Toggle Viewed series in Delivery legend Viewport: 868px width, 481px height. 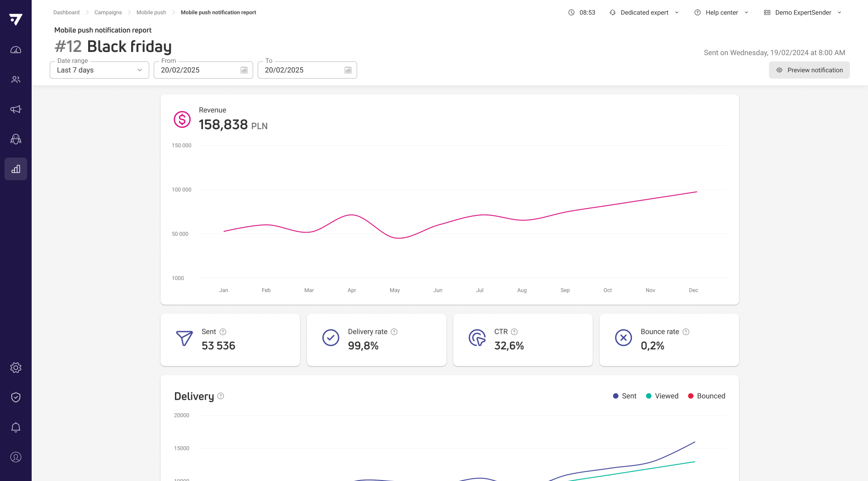[x=662, y=396]
